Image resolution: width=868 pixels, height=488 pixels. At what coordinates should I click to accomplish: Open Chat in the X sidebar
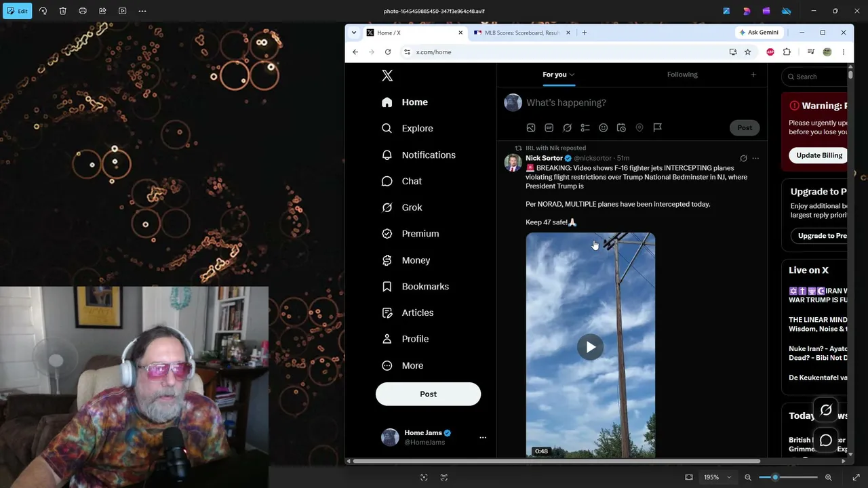click(401, 181)
